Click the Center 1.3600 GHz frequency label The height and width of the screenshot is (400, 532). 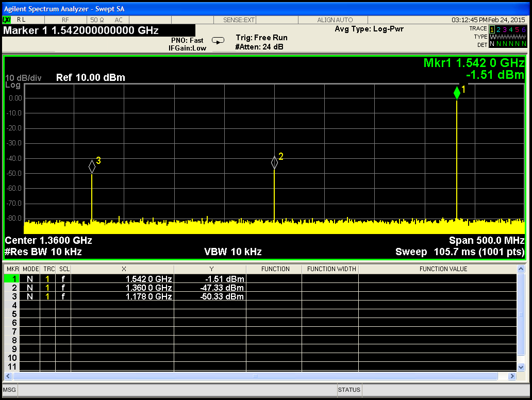click(x=48, y=240)
